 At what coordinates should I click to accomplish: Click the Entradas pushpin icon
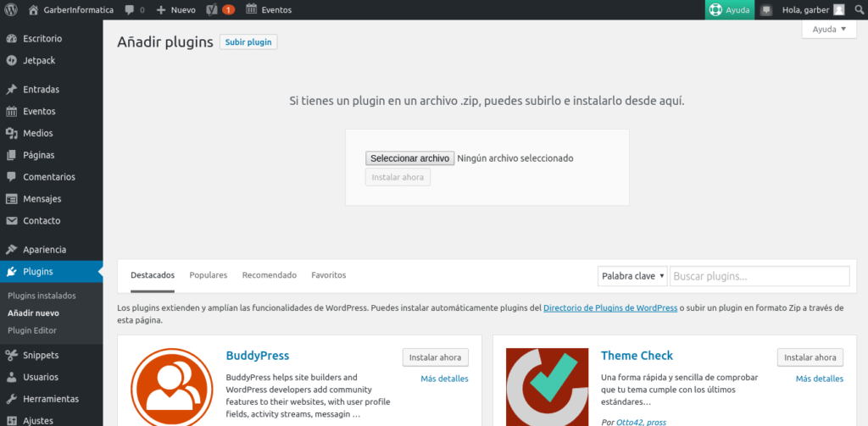pos(12,90)
